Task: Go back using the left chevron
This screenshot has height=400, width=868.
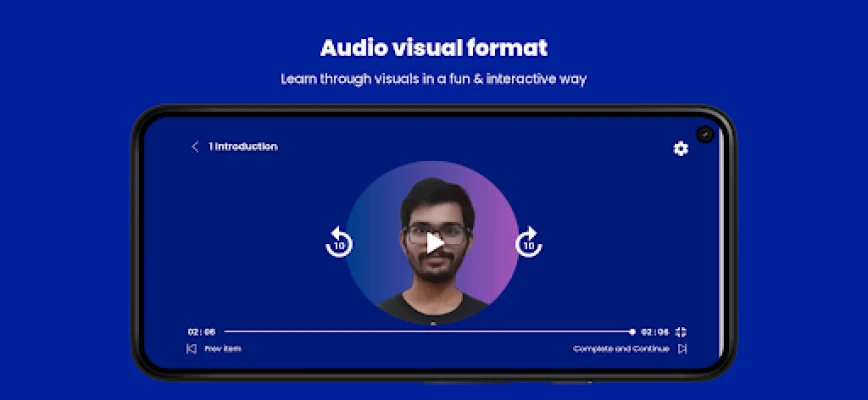Action: point(195,147)
